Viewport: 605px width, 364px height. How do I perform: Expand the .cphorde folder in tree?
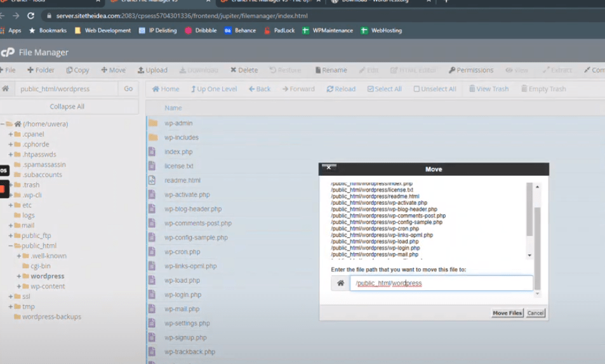11,144
